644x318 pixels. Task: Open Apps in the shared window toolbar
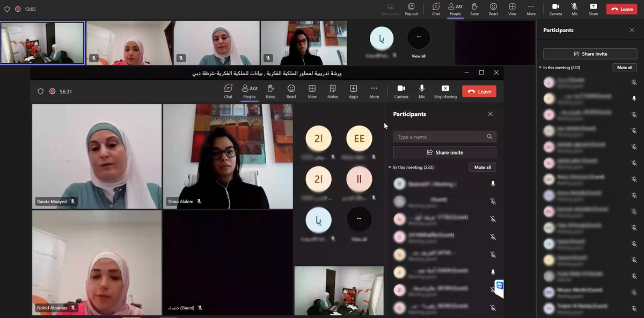[353, 91]
